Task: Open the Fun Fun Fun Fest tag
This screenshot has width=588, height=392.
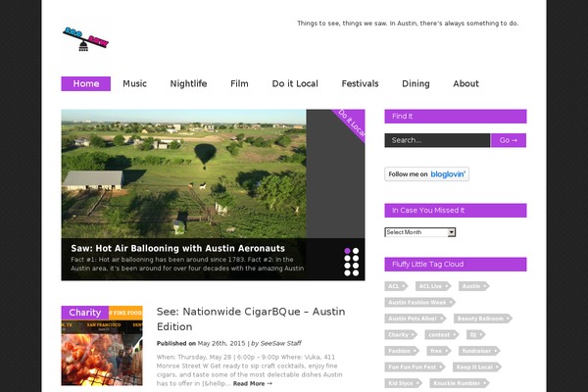Action: click(415, 367)
